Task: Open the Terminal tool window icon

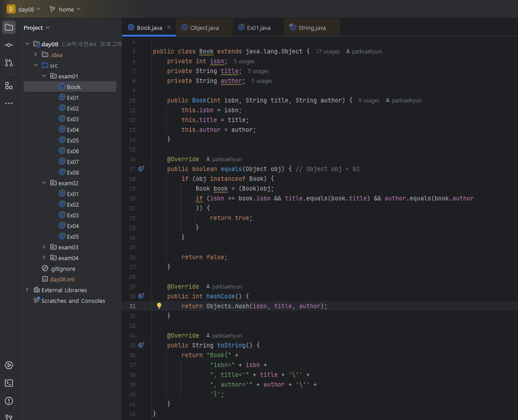Action: point(9,383)
